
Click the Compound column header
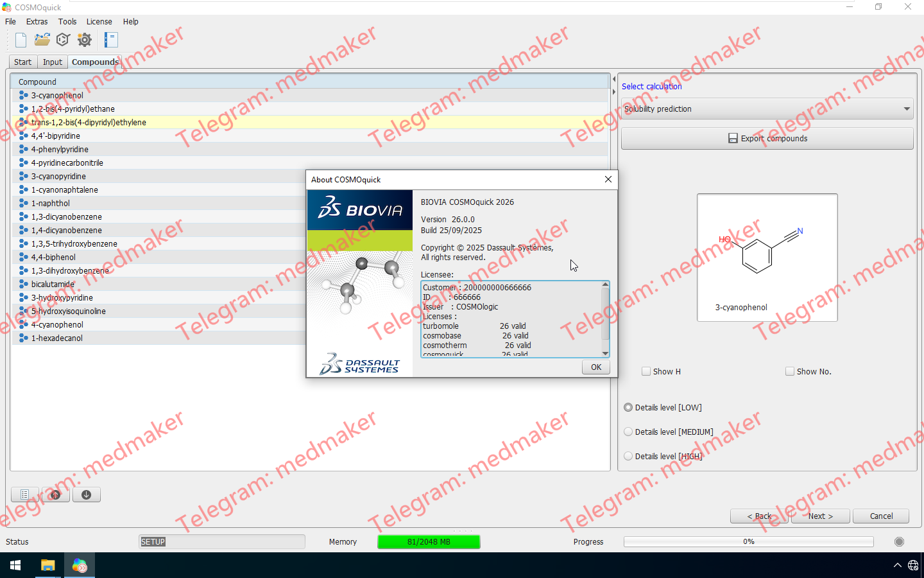click(x=309, y=82)
